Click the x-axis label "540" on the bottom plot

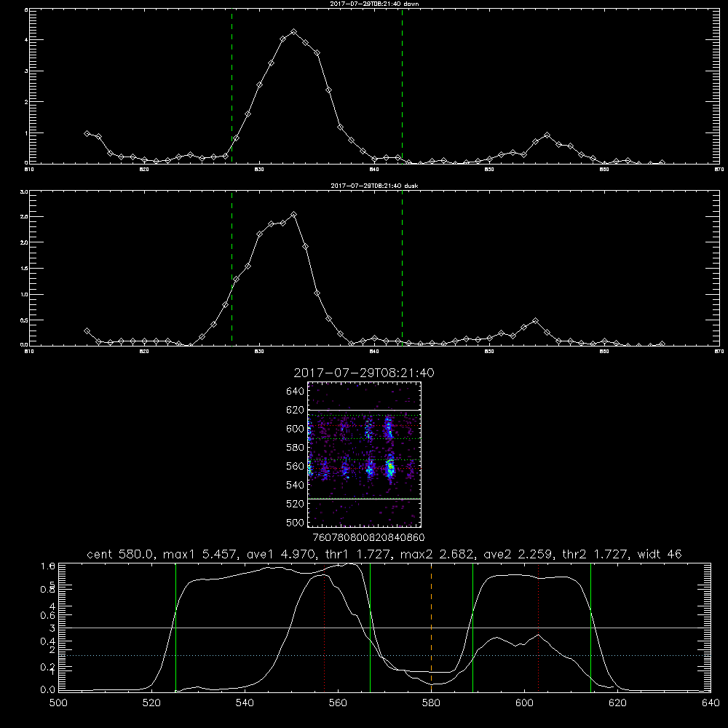click(x=245, y=703)
